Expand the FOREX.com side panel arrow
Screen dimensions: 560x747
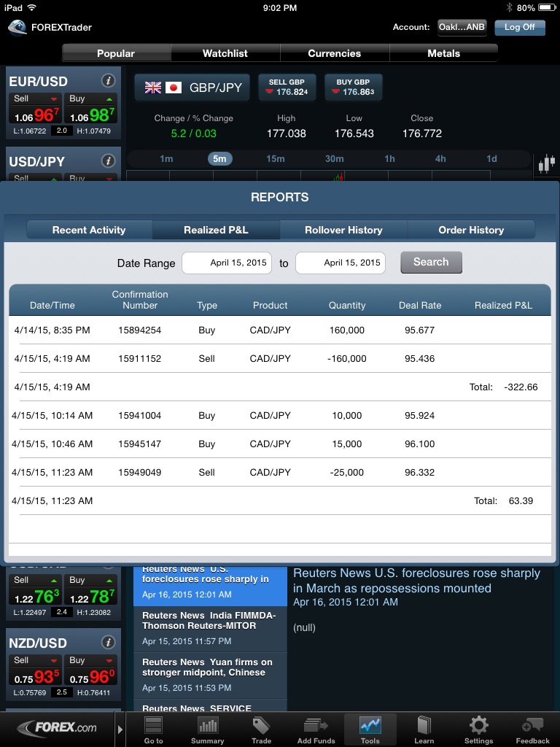120,728
